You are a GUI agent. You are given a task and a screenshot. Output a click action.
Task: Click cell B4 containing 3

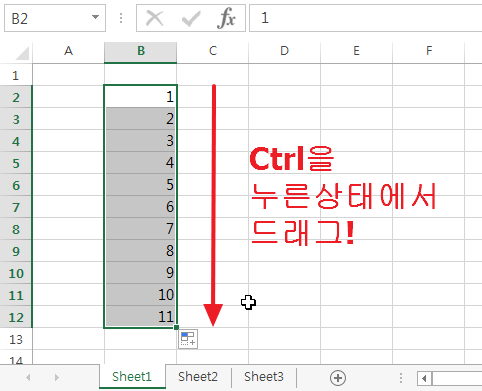tap(141, 141)
